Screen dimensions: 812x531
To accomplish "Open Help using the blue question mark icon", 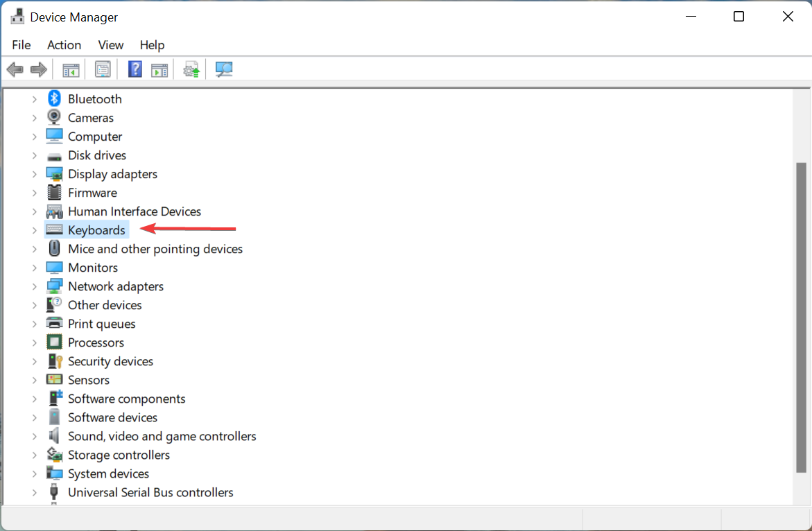I will (135, 69).
